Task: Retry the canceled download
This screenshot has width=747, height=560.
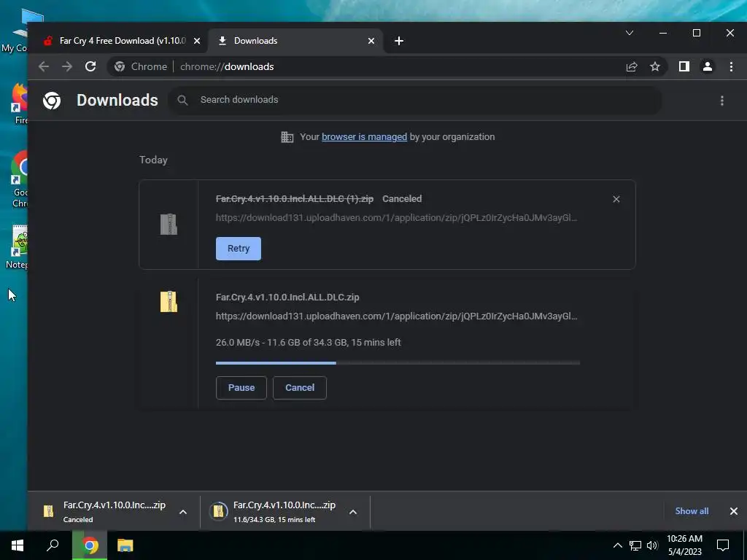Action: pos(239,249)
